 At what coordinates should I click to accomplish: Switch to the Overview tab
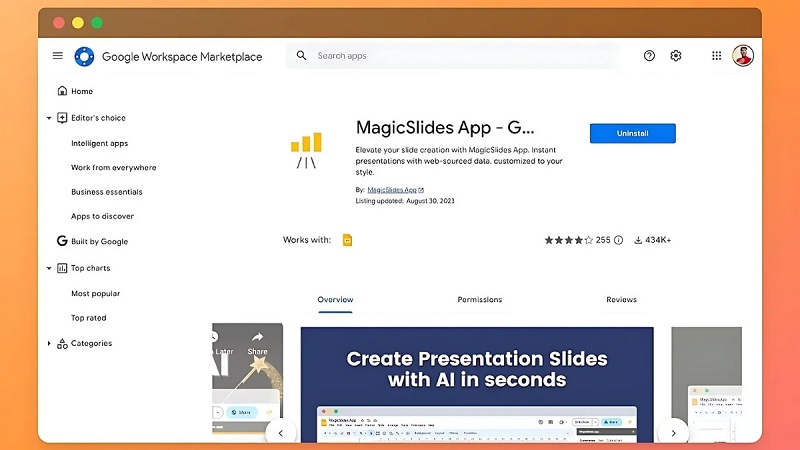click(x=335, y=300)
